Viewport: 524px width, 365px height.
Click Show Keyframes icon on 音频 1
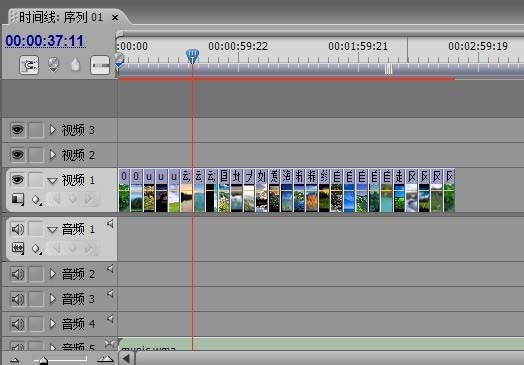click(x=36, y=249)
